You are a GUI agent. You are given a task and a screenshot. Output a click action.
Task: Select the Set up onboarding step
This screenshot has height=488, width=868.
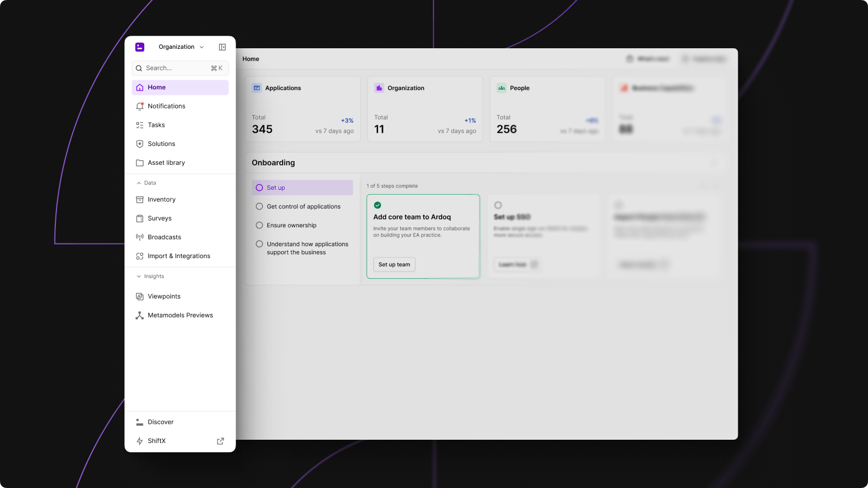(x=302, y=188)
